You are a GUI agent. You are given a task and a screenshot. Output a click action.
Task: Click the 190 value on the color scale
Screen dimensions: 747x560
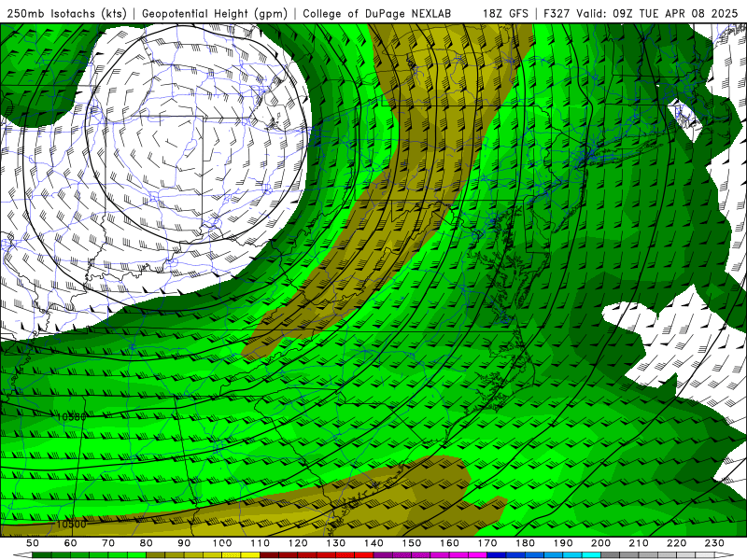pyautogui.click(x=563, y=543)
